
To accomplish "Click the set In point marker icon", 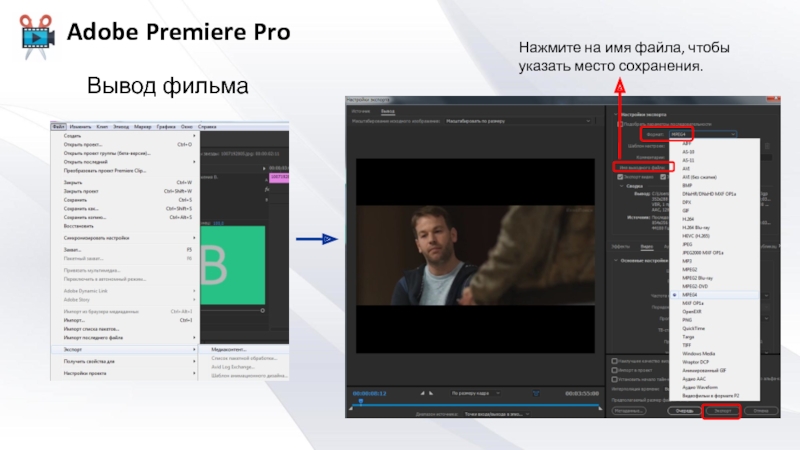I will (x=422, y=393).
